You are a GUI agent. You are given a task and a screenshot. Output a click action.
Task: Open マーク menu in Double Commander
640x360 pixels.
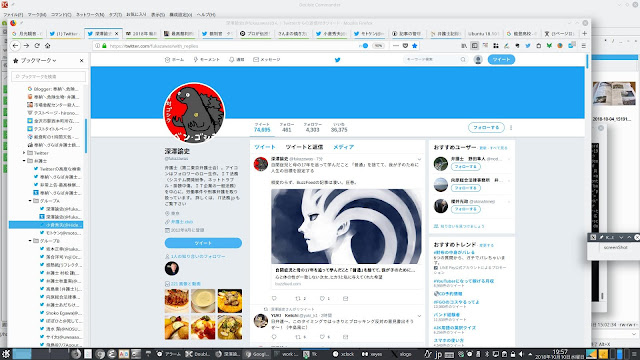click(37, 15)
